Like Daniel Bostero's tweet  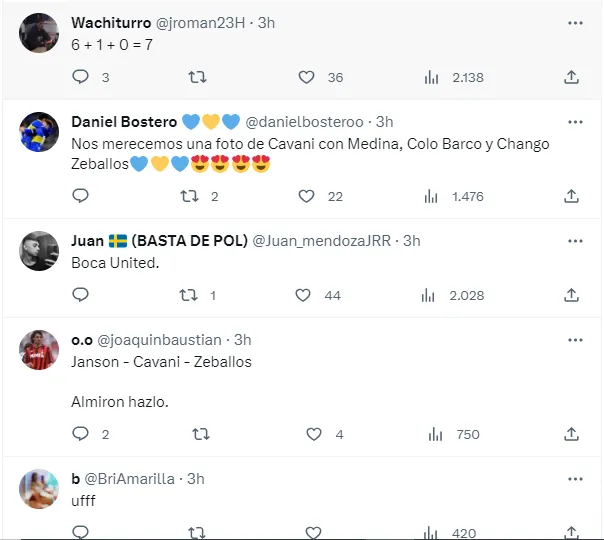click(305, 196)
